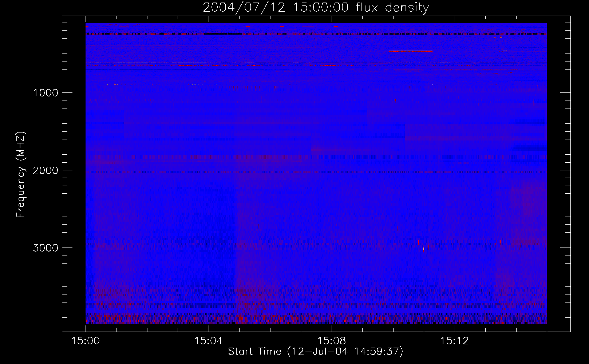The height and width of the screenshot is (364, 589).
Task: Click the 15:00 time tick label
Action: [86, 341]
